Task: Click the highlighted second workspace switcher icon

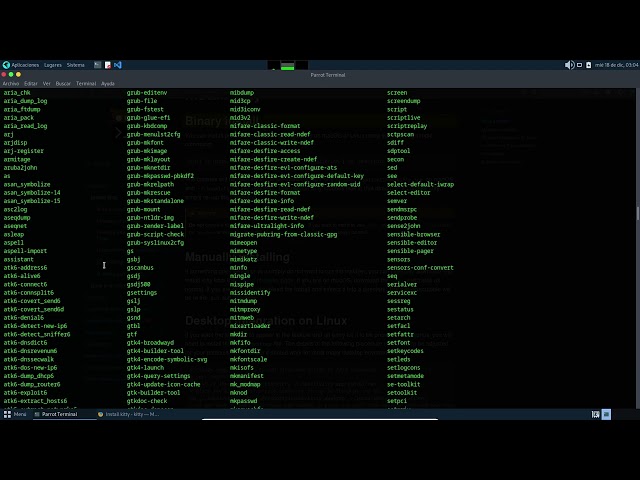Action: (606, 415)
